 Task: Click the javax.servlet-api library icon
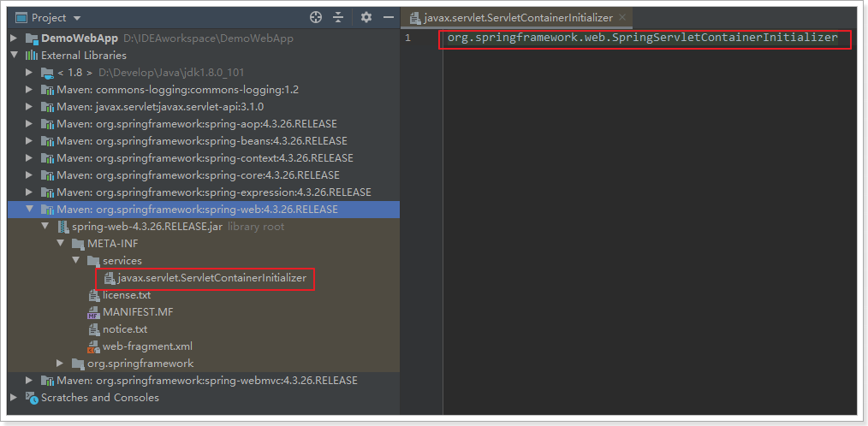[48, 107]
